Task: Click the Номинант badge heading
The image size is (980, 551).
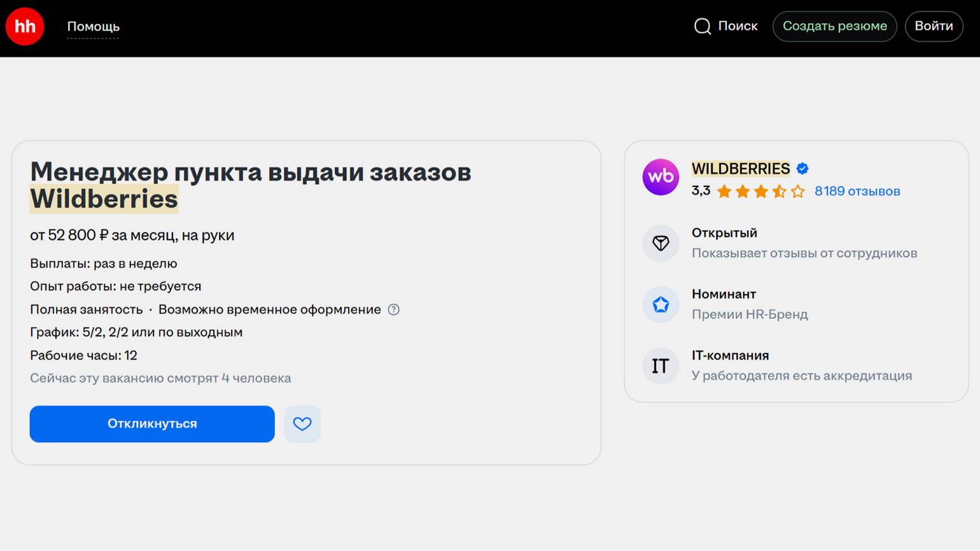Action: (724, 294)
